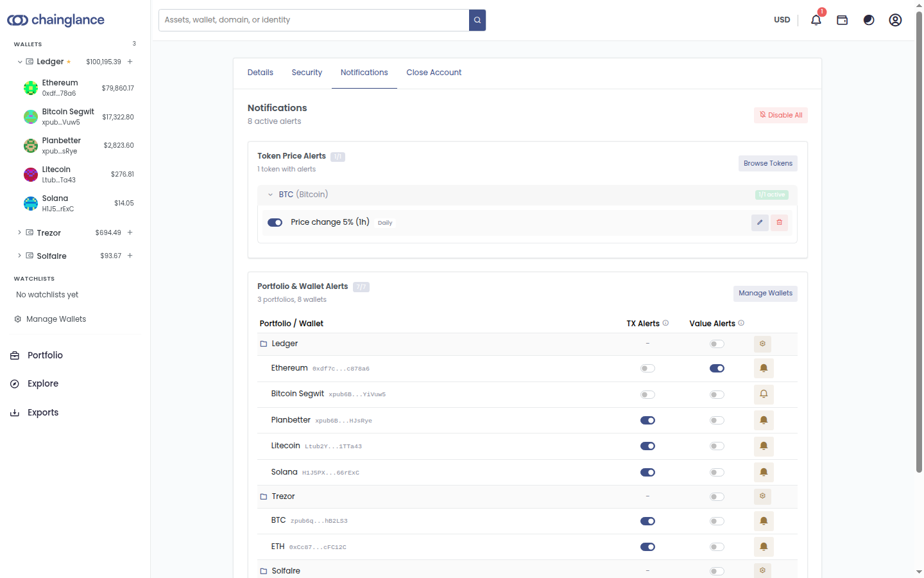The width and height of the screenshot is (924, 578).
Task: Open the Details tab
Action: pos(261,73)
